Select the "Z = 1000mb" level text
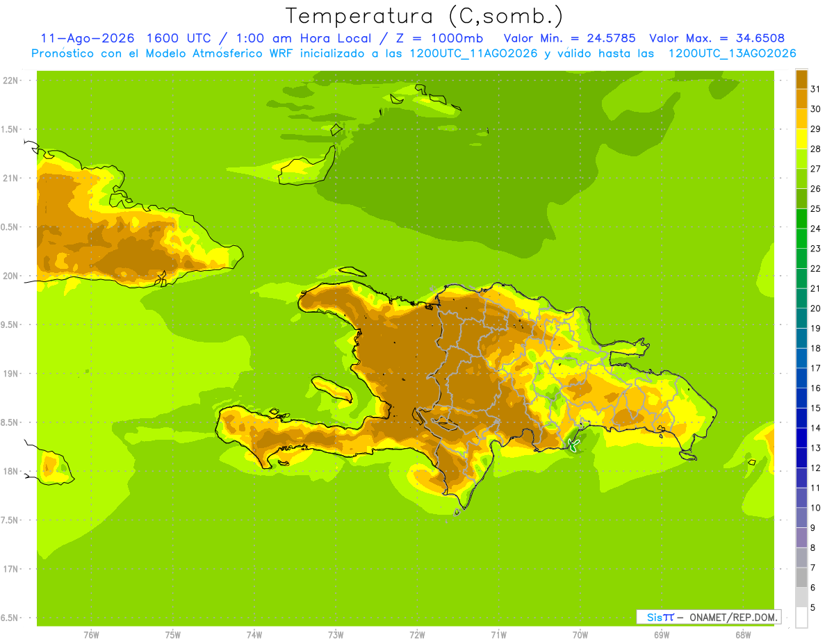The height and width of the screenshot is (644, 834). (x=439, y=38)
